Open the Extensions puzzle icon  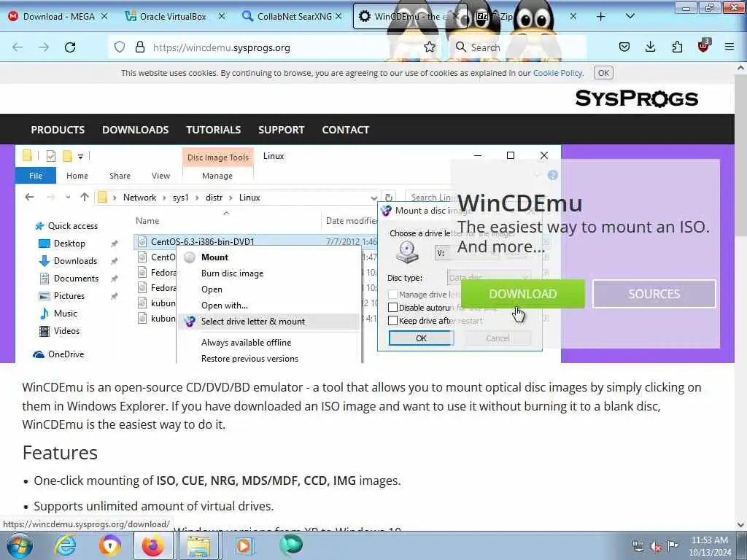677,47
